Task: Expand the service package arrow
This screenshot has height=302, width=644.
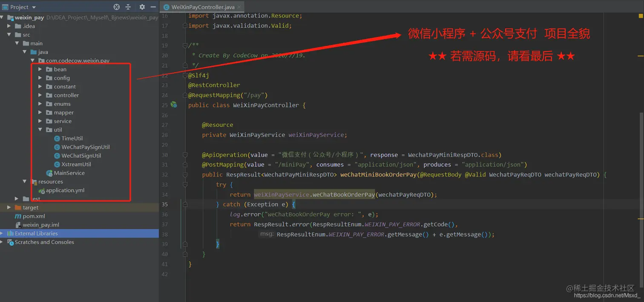Action: pyautogui.click(x=40, y=121)
